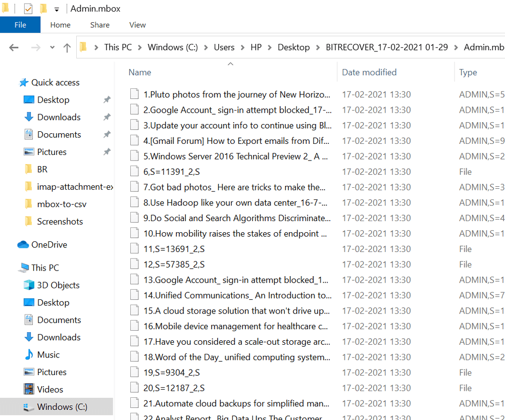Click This PC in address bar

[x=118, y=47]
